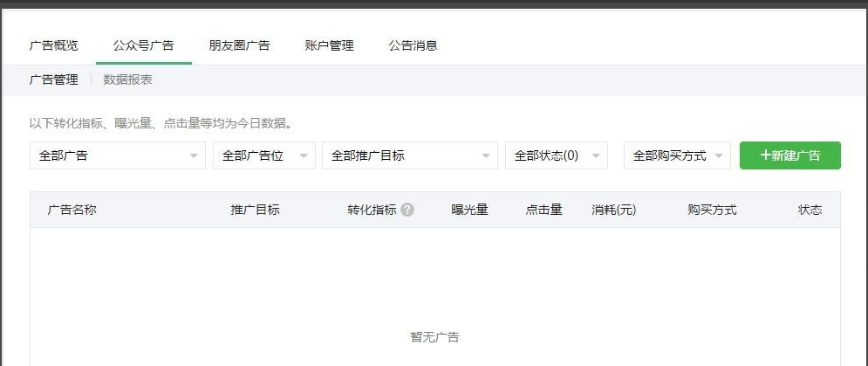Select the 公众号广告 tab
Viewport: 868px width, 366px height.
[x=143, y=45]
